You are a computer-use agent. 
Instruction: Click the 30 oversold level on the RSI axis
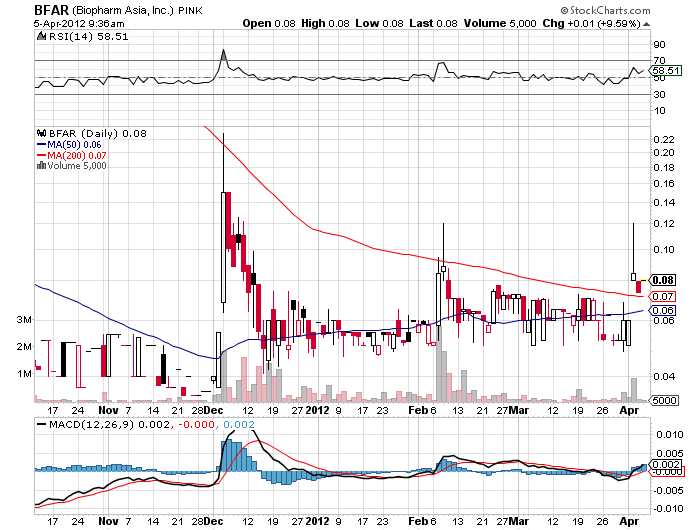[x=659, y=94]
